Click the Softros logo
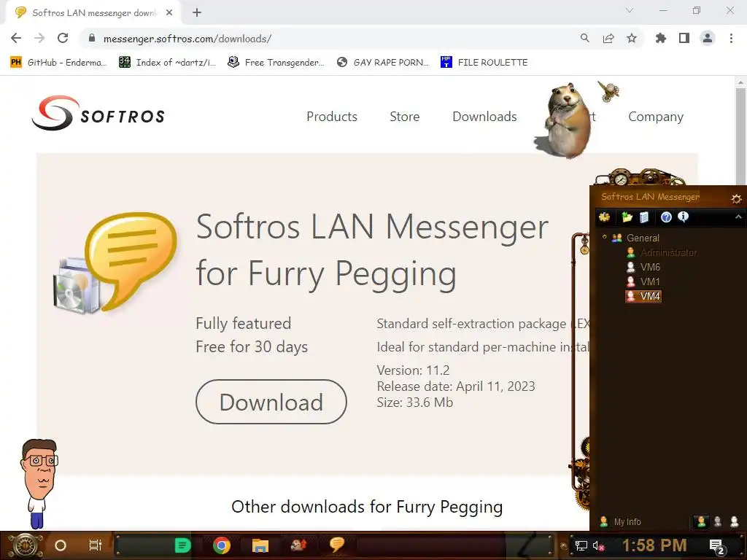 98,113
